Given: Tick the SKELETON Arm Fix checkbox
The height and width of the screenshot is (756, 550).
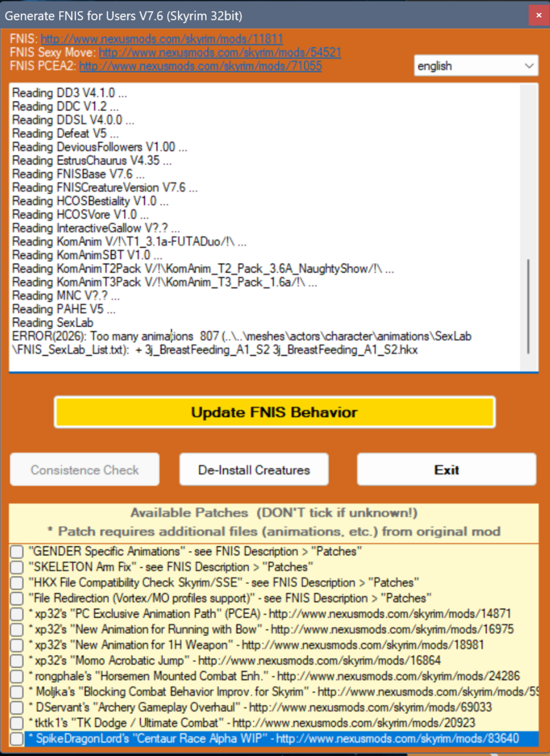Looking at the screenshot, I should [17, 567].
